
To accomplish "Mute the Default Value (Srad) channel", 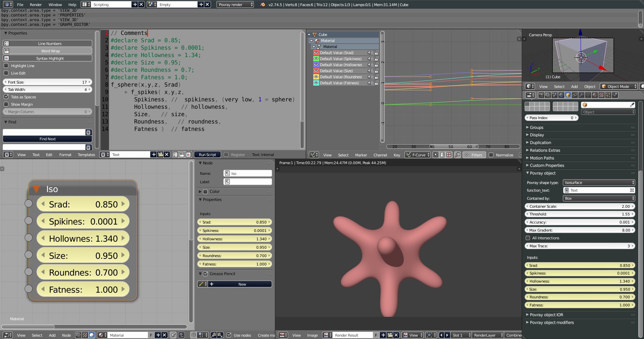I will 369,53.
